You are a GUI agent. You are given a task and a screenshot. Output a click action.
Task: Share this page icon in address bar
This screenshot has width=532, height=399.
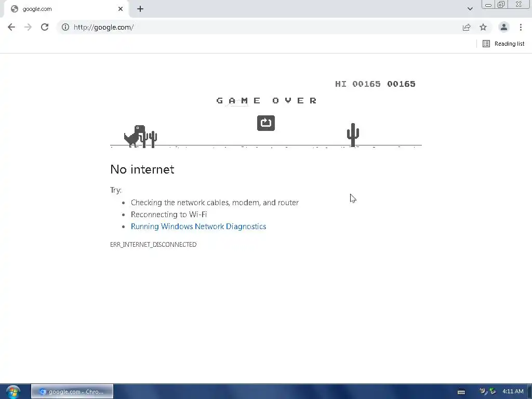(x=467, y=27)
